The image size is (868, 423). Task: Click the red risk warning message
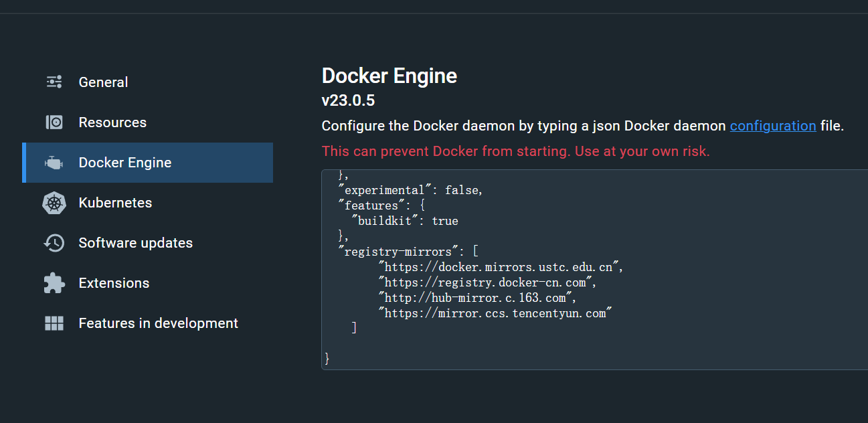point(516,151)
